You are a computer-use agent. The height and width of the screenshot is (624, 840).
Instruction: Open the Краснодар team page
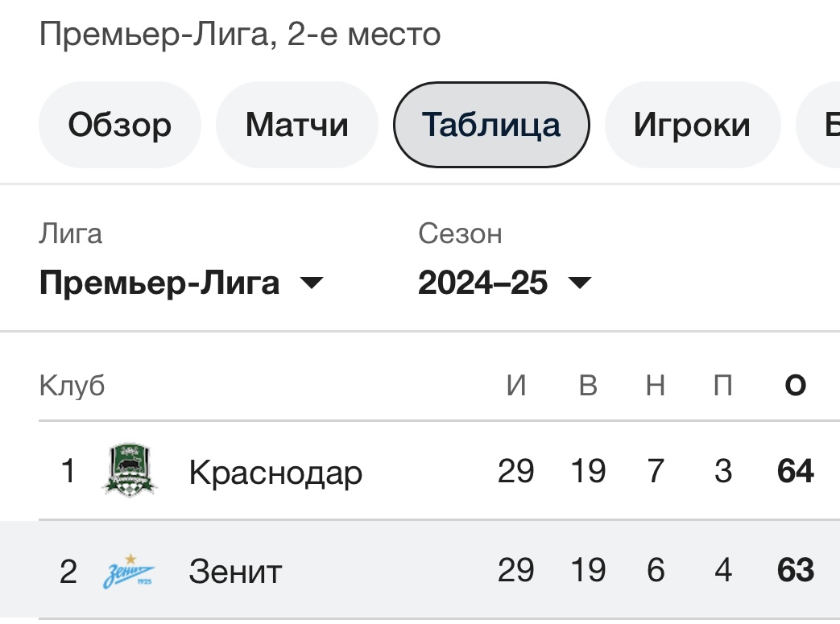(x=274, y=472)
